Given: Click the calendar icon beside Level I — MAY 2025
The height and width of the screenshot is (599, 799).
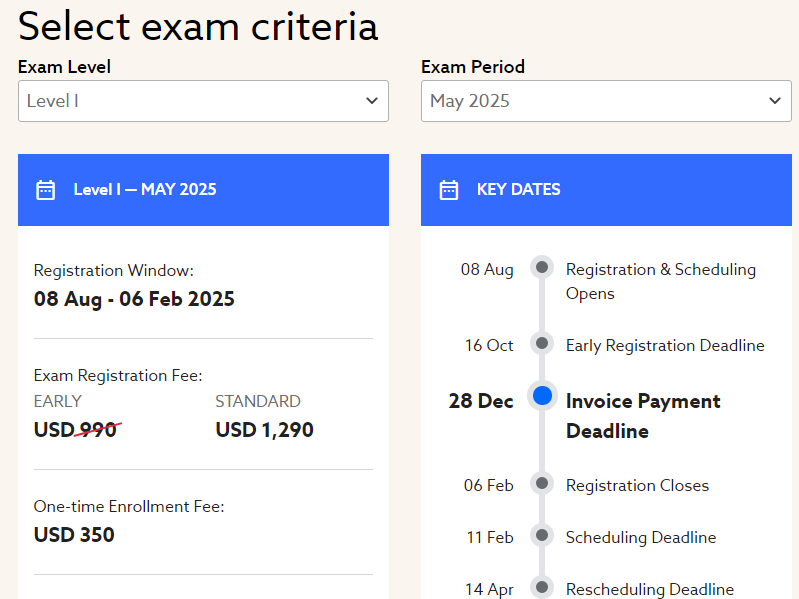Looking at the screenshot, I should point(45,190).
